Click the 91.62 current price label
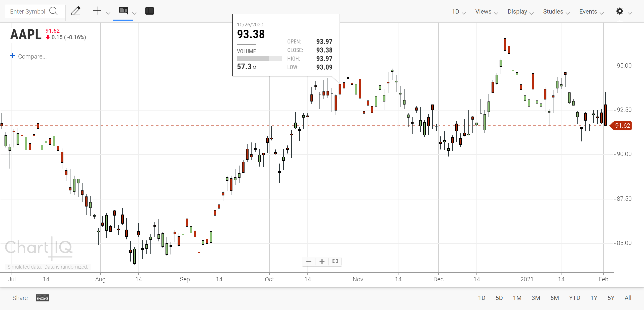The width and height of the screenshot is (644, 310). coord(623,126)
